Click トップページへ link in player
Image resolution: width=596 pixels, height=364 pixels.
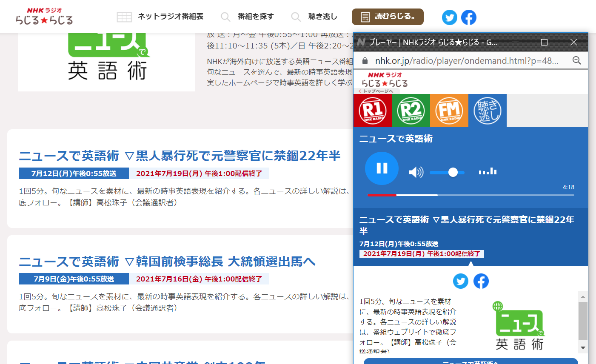click(x=376, y=91)
